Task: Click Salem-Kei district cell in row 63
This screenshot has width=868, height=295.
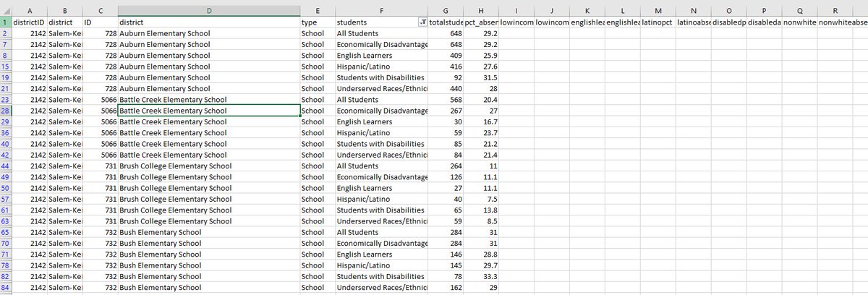Action: [64, 221]
